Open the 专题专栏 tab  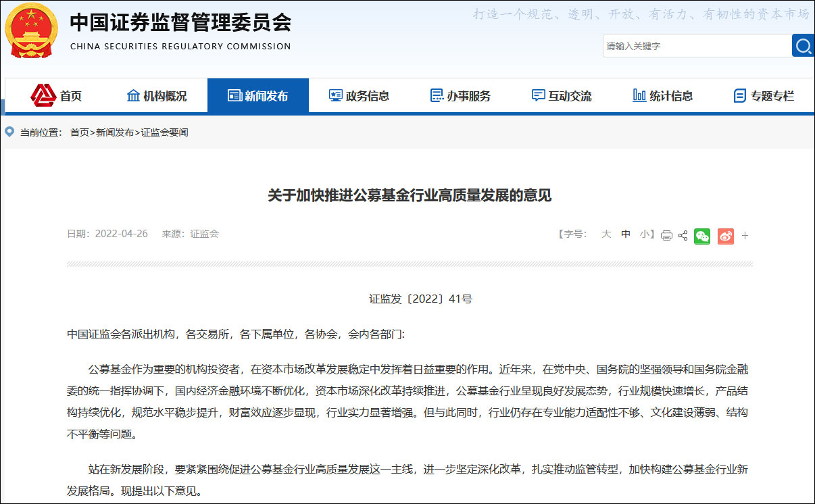[764, 96]
